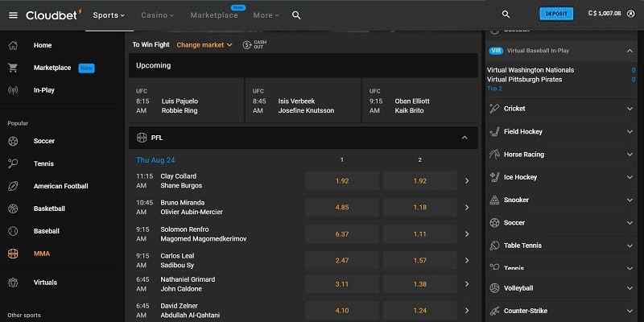The width and height of the screenshot is (644, 322).
Task: Open the user account profile icon
Action: [x=631, y=14]
